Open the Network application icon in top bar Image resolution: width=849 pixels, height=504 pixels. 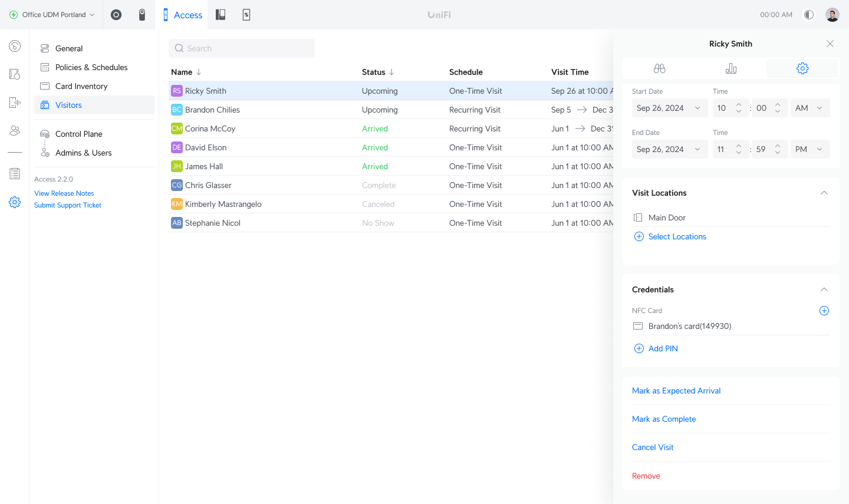[x=116, y=15]
